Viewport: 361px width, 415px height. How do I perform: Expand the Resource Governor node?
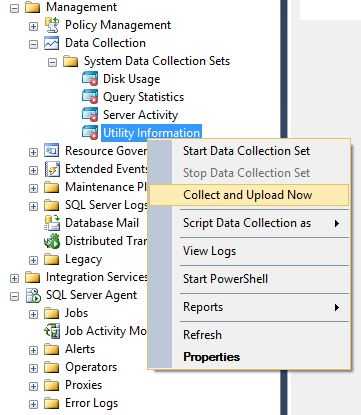[x=33, y=152]
